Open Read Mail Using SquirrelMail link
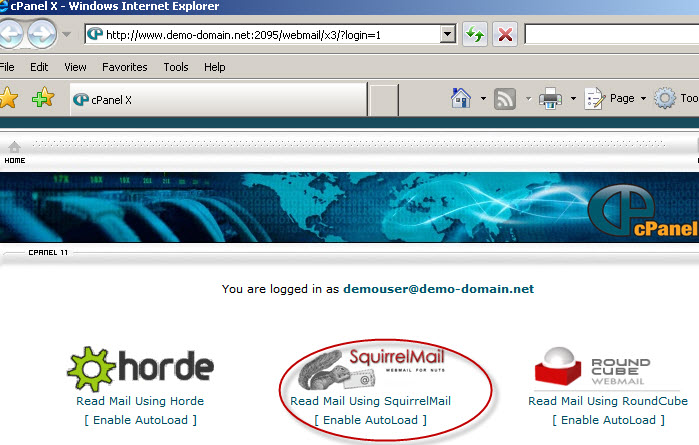 coord(370,401)
